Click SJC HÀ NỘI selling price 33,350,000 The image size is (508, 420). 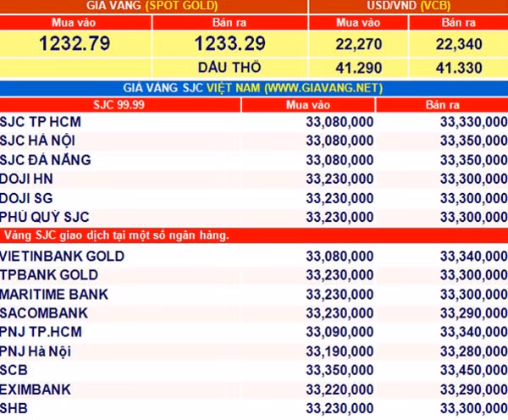click(x=473, y=141)
